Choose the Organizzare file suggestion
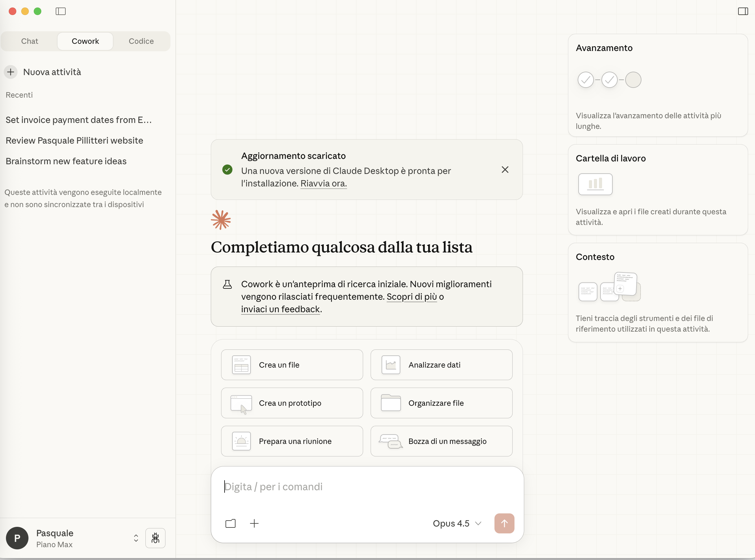 pyautogui.click(x=442, y=403)
